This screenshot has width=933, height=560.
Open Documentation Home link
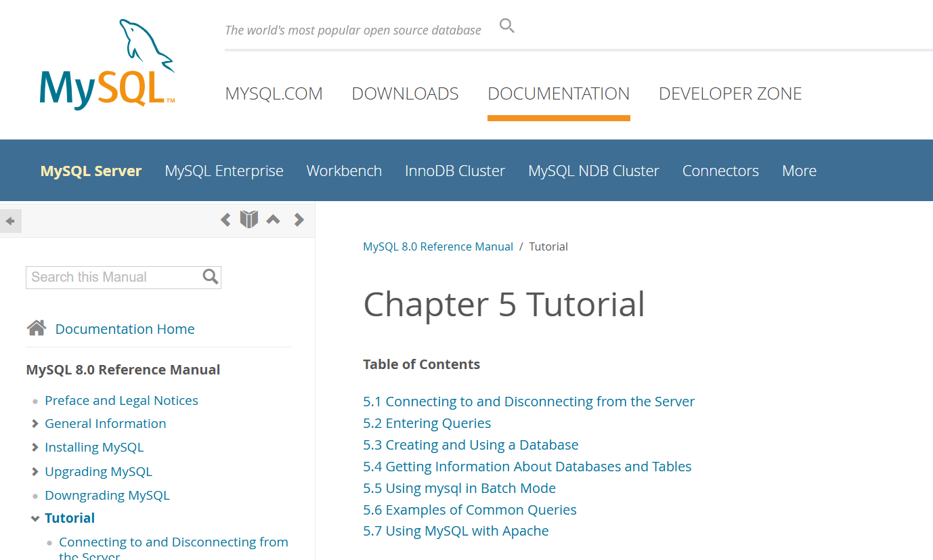click(x=125, y=329)
